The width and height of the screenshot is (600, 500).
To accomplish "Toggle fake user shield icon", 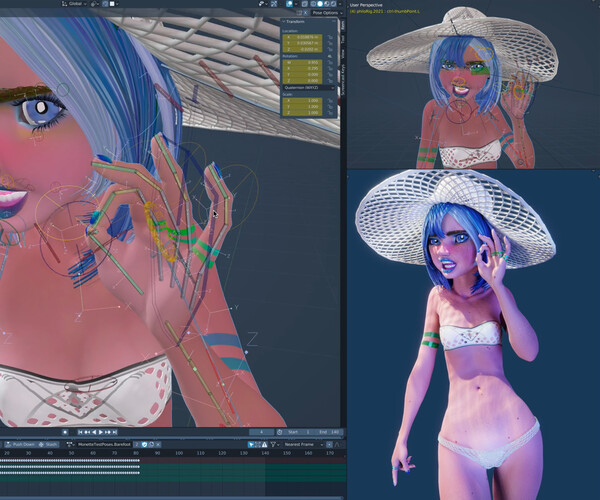I will click(x=144, y=444).
